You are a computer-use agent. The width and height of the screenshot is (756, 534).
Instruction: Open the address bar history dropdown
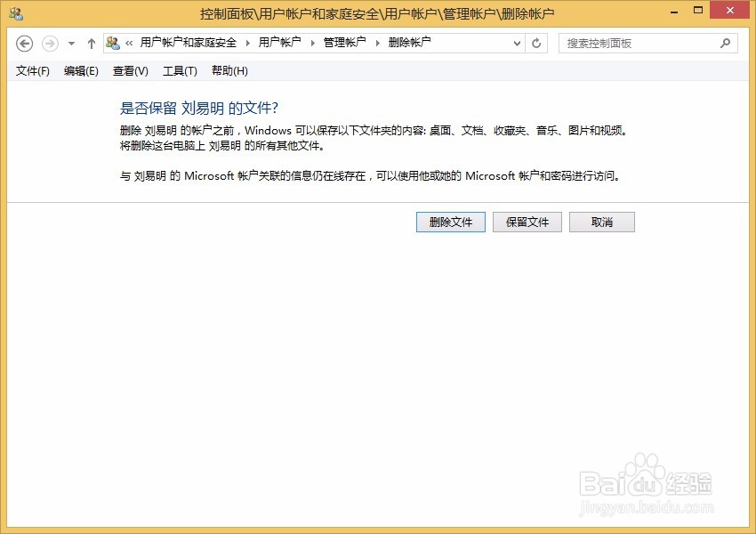pos(517,44)
